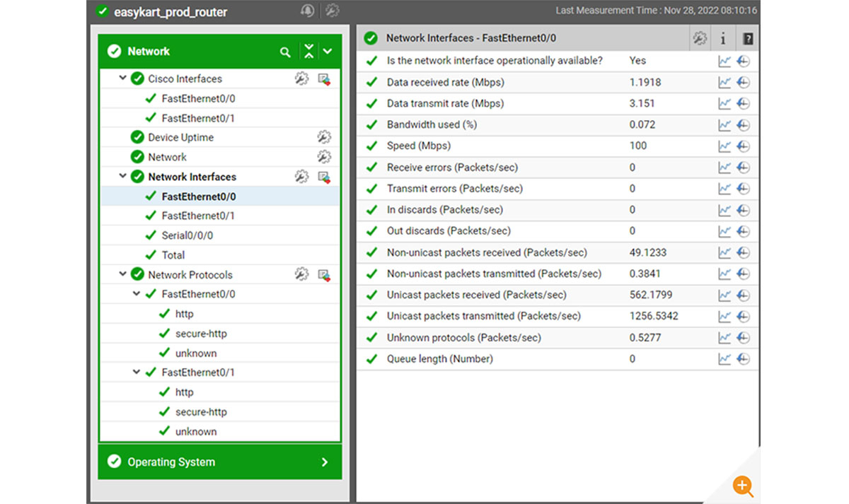849x504 pixels.
Task: Select Total under Network Interfaces
Action: coord(173,255)
